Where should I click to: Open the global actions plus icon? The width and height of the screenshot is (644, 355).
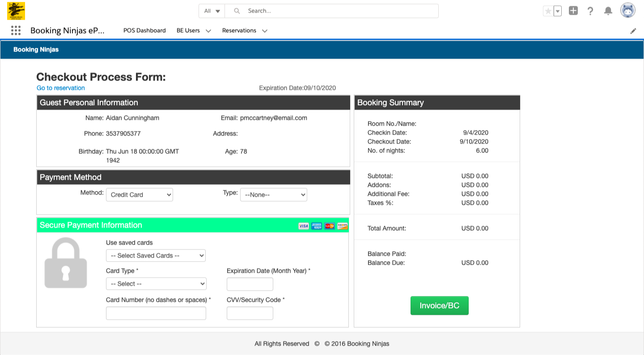[573, 11]
